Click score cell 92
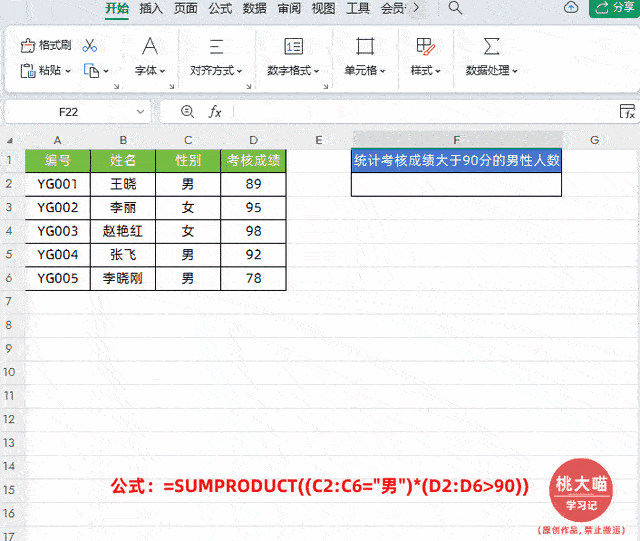640x541 pixels. 253,255
